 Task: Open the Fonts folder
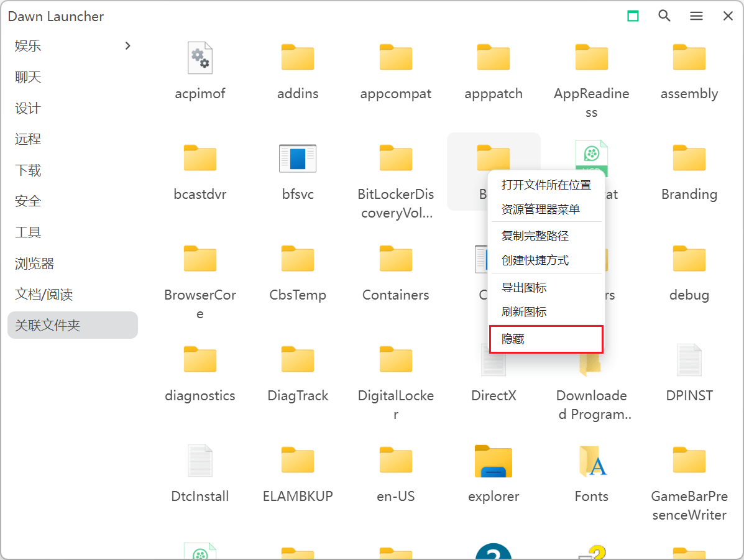point(591,461)
